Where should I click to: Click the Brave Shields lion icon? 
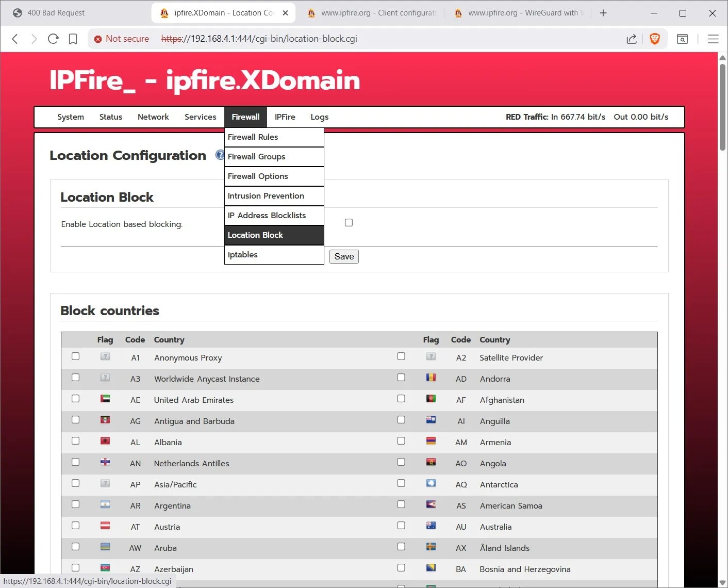655,39
